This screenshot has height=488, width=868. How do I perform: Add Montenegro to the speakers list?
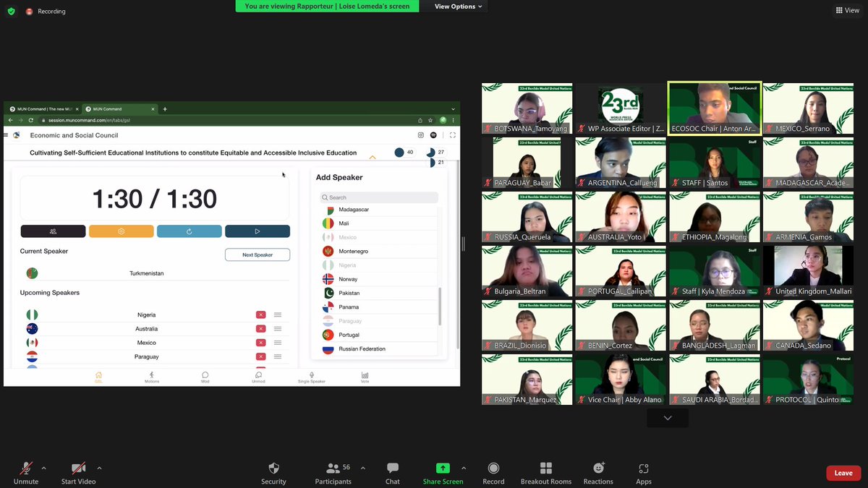[378, 251]
